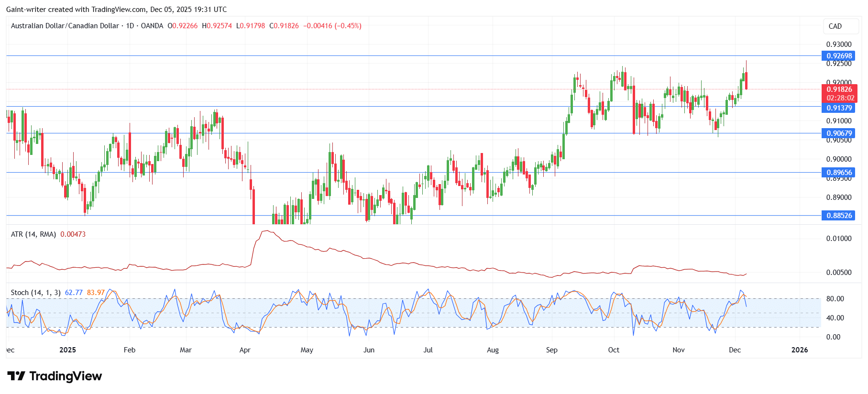Click the CAD currency button

pos(841,26)
